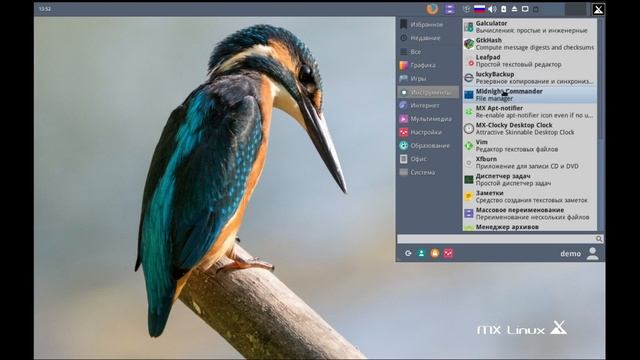Open the volume speaker control
Viewport: 640px width, 360px height.
tap(492, 9)
